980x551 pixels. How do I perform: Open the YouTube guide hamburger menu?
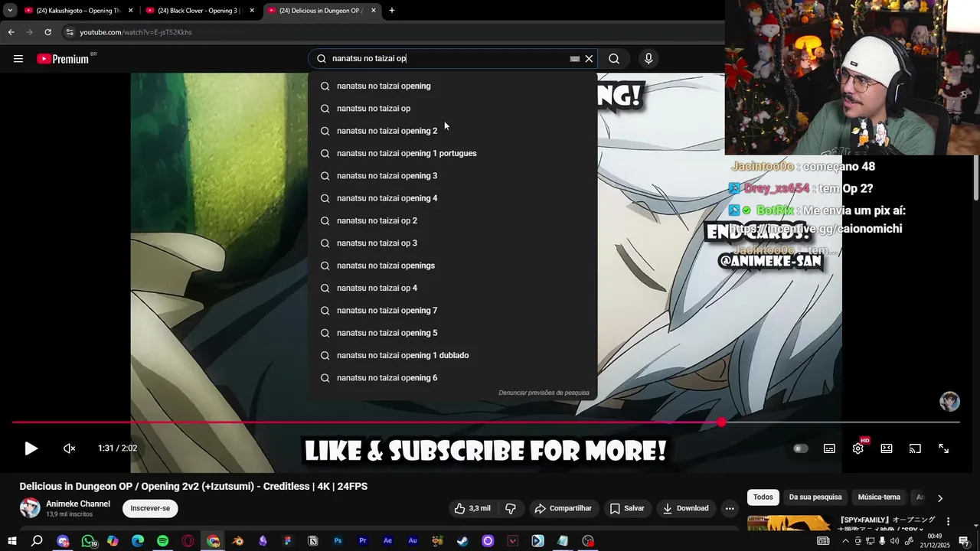(18, 59)
